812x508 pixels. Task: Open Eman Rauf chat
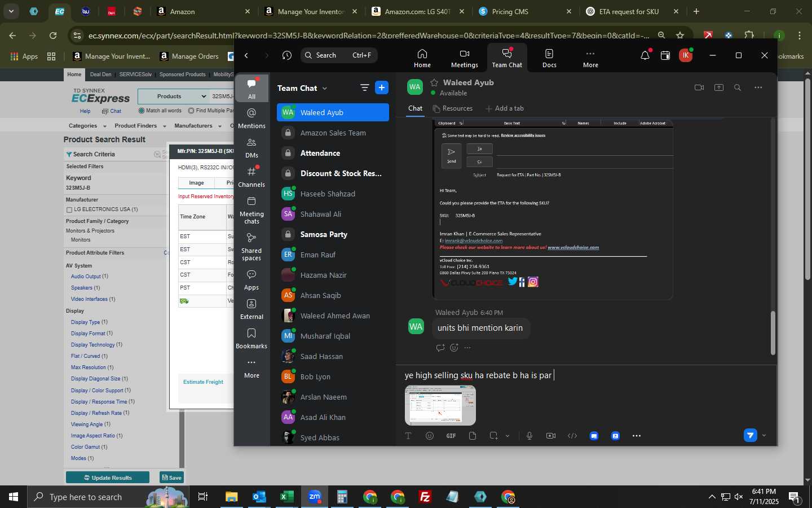coord(333,255)
